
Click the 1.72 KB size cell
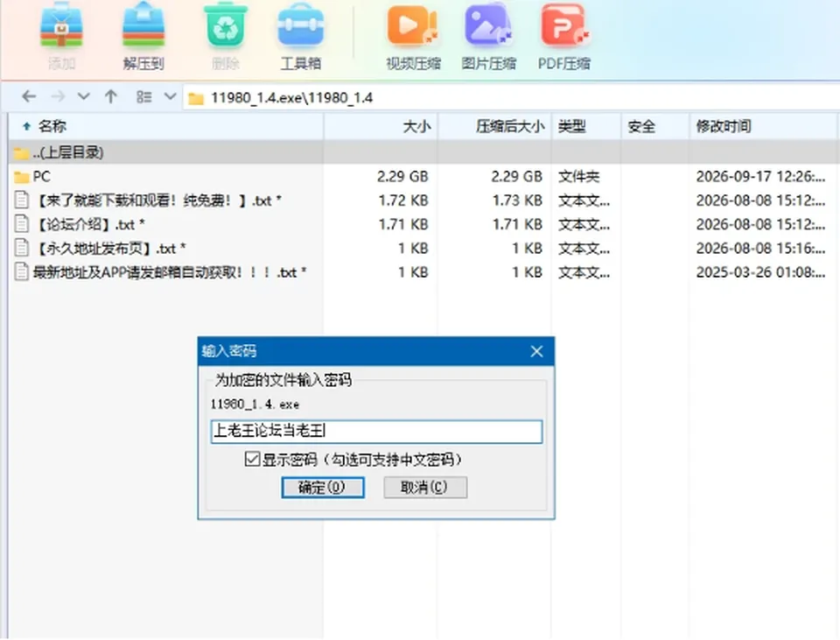click(403, 200)
